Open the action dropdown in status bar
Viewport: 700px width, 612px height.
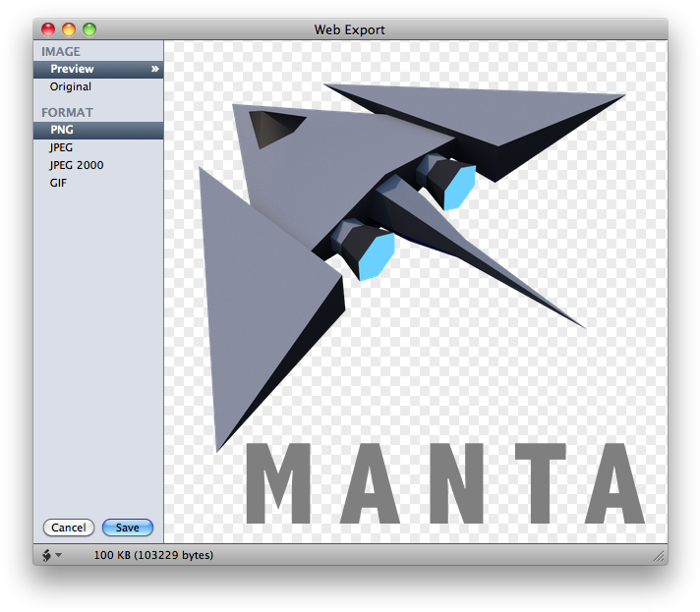click(x=52, y=555)
